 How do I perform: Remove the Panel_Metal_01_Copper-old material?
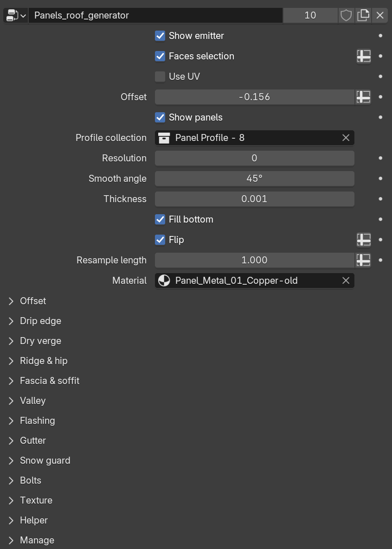point(346,281)
